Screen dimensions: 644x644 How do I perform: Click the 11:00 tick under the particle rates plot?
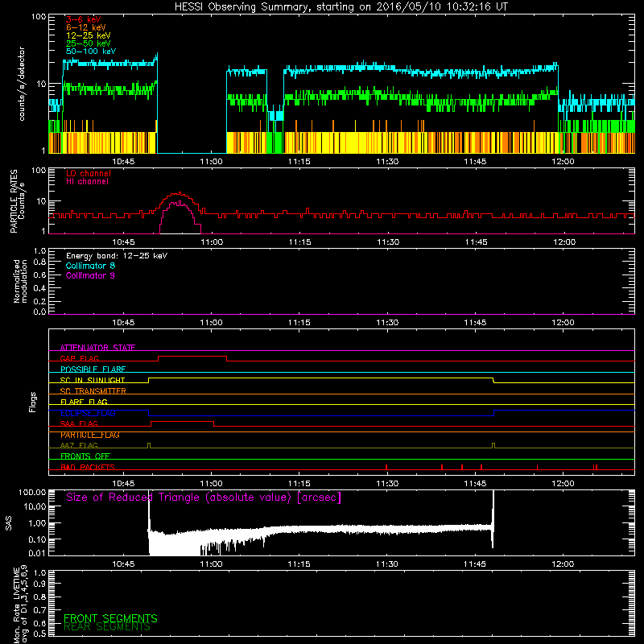[212, 242]
